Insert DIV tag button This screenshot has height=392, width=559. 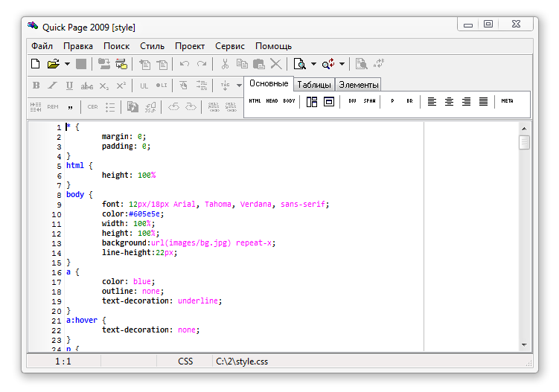click(x=353, y=101)
